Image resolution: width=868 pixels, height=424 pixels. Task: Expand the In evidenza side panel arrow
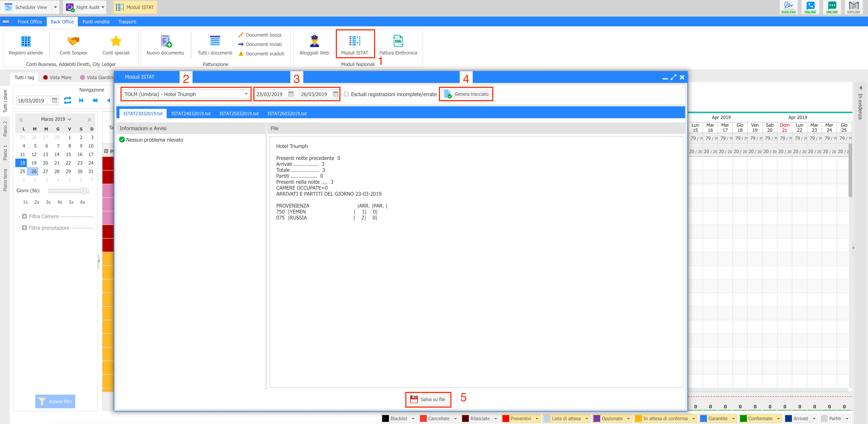[860, 88]
